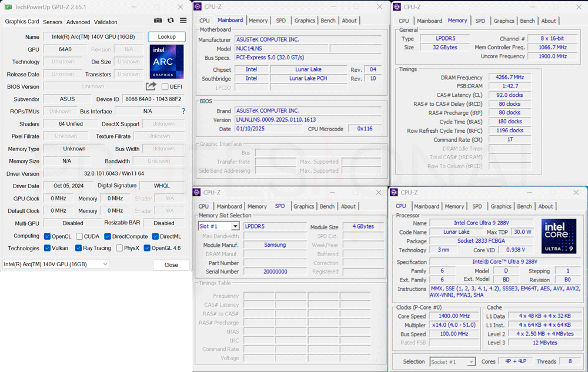The width and height of the screenshot is (588, 372).
Task: Click the CPU-Z Memory window app icon
Action: click(396, 6)
